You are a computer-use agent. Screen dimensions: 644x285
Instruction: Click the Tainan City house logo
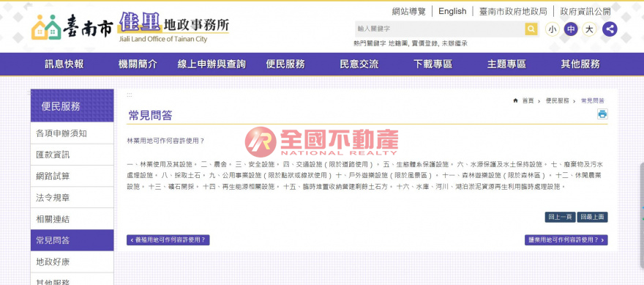pyautogui.click(x=46, y=27)
